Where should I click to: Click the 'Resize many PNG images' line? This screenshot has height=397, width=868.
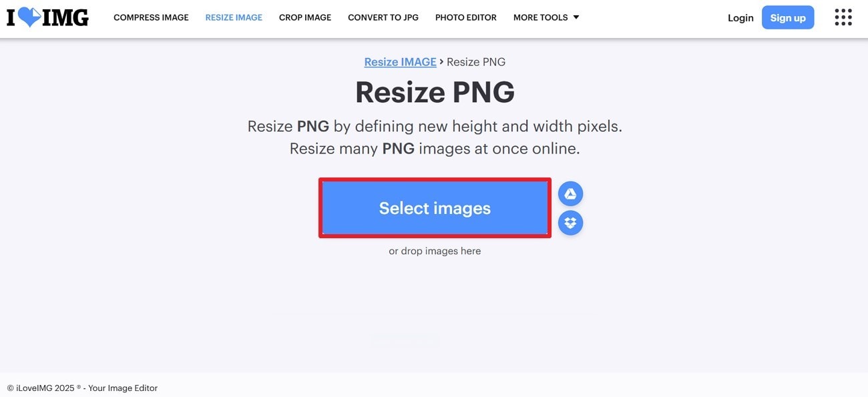[435, 149]
